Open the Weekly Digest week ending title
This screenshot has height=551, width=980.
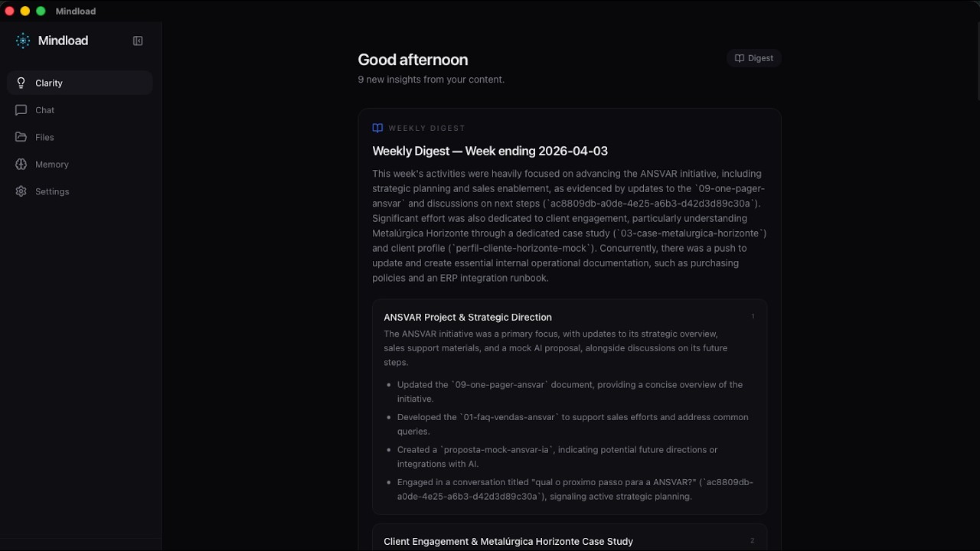[x=490, y=152]
